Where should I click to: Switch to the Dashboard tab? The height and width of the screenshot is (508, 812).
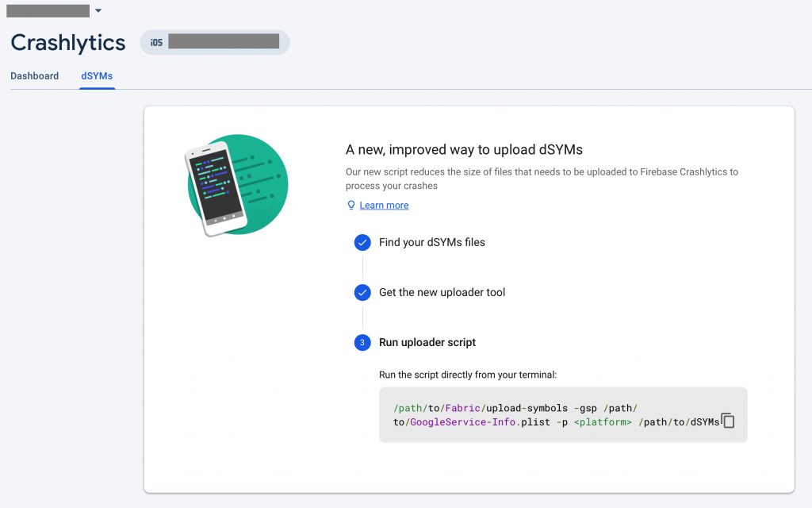pyautogui.click(x=35, y=75)
